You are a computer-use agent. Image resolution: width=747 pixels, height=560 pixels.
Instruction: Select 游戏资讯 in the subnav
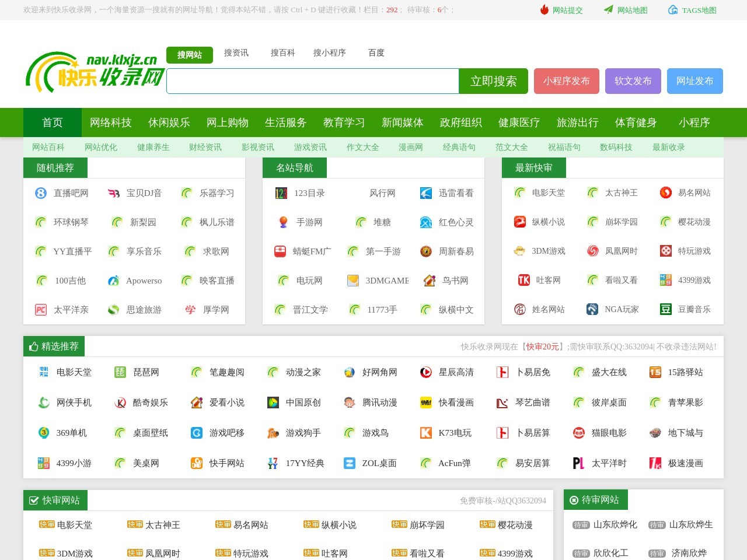[310, 147]
